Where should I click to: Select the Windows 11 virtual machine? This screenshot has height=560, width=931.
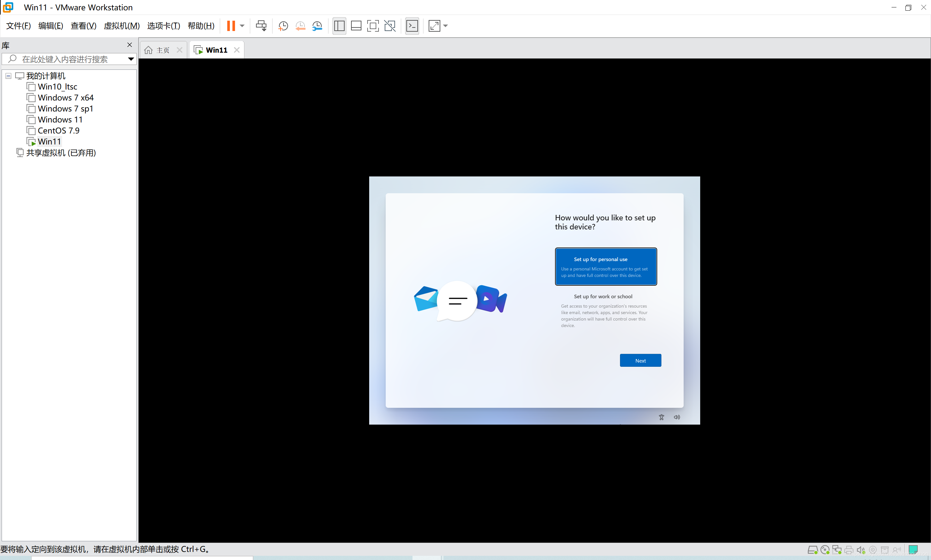click(60, 120)
